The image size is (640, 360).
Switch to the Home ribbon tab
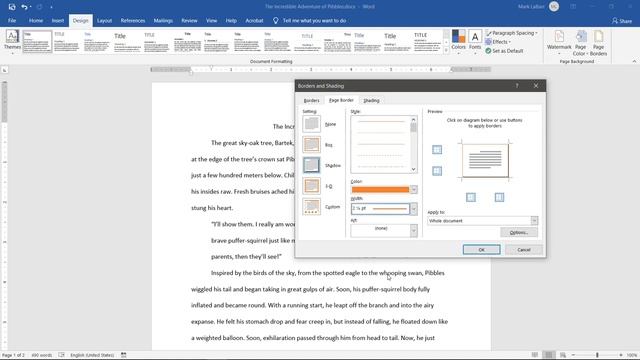click(x=36, y=20)
